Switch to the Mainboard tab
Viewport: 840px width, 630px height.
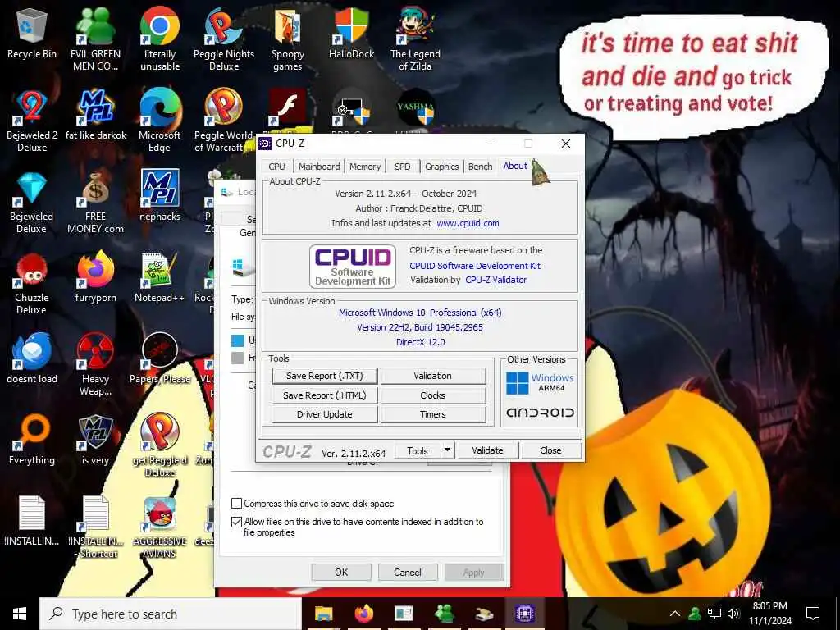[x=319, y=167]
